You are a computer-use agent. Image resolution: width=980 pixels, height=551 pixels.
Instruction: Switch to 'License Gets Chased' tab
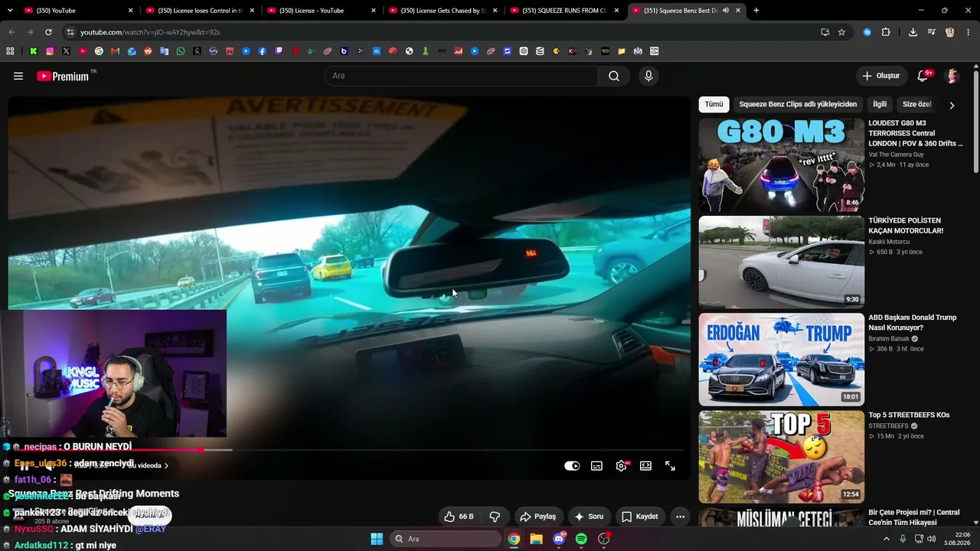443,11
